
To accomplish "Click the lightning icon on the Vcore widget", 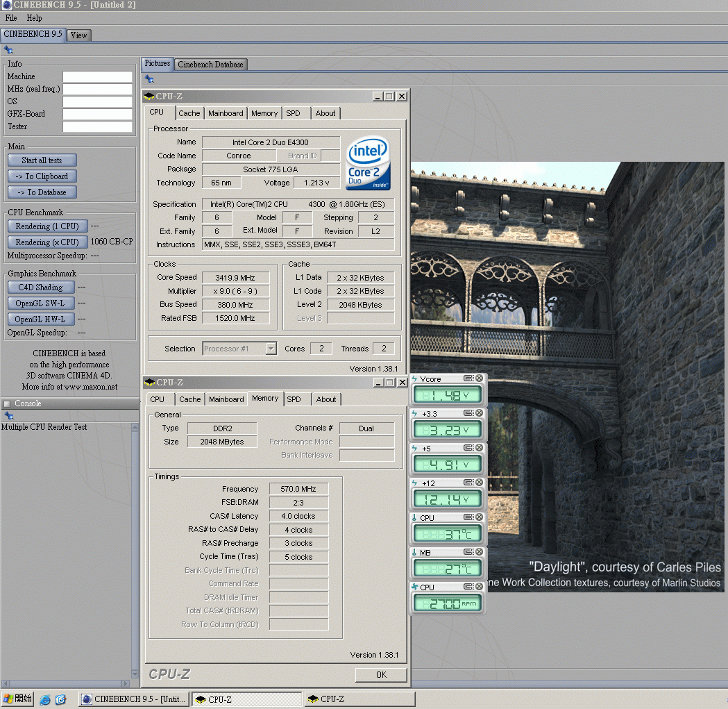I will [414, 379].
